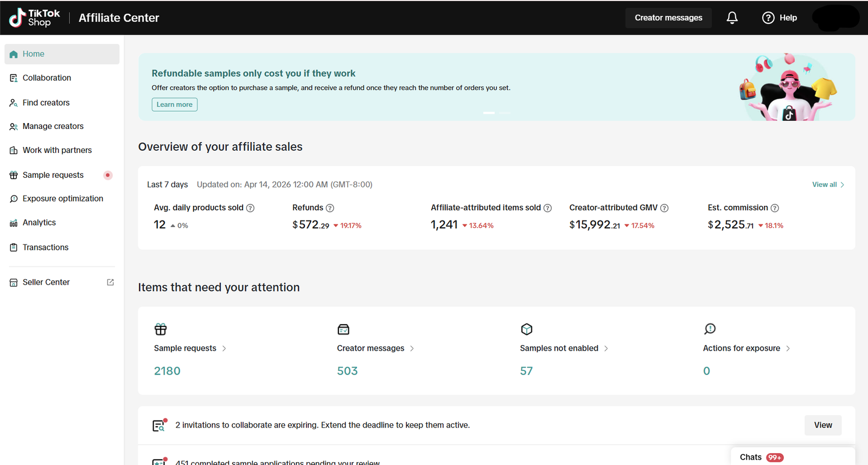Click the Help question mark icon
868x465 pixels.
(768, 18)
